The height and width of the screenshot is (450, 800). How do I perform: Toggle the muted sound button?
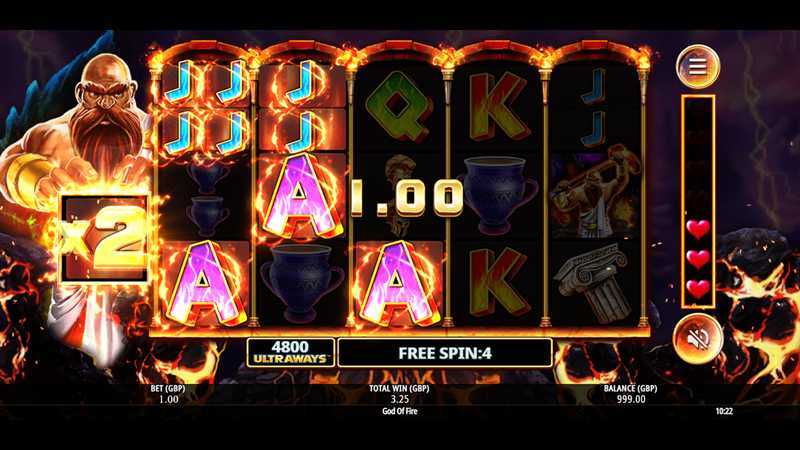click(697, 338)
